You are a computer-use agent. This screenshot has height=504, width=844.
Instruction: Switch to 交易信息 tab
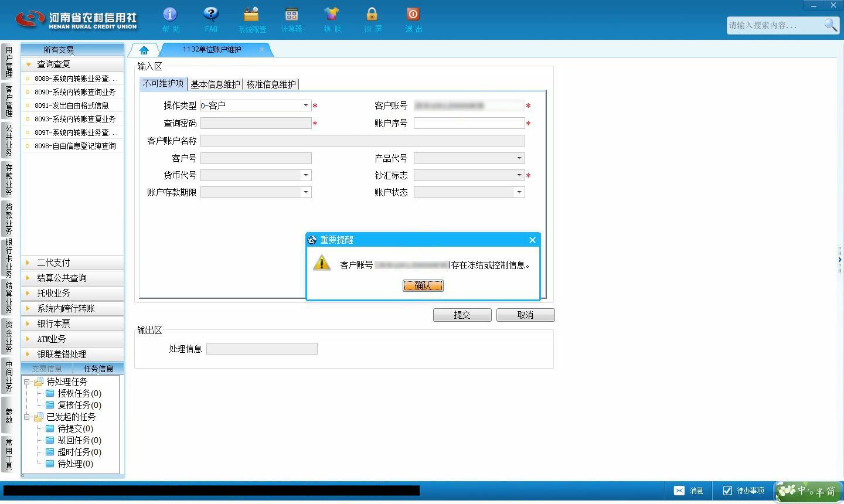pos(47,369)
